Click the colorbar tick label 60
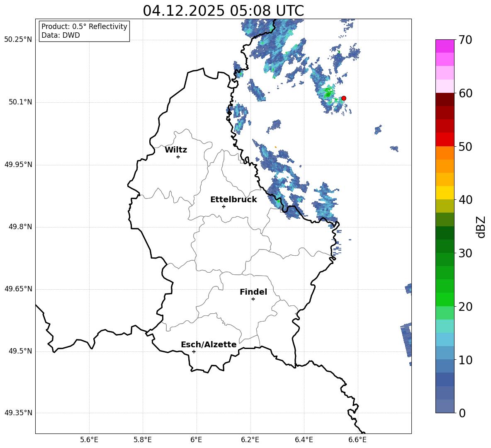The image size is (491, 448). click(465, 93)
